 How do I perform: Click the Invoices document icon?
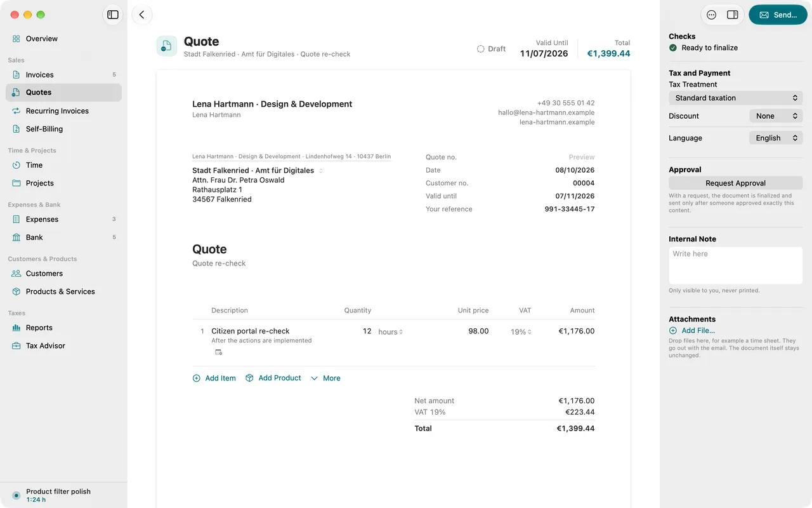(16, 75)
